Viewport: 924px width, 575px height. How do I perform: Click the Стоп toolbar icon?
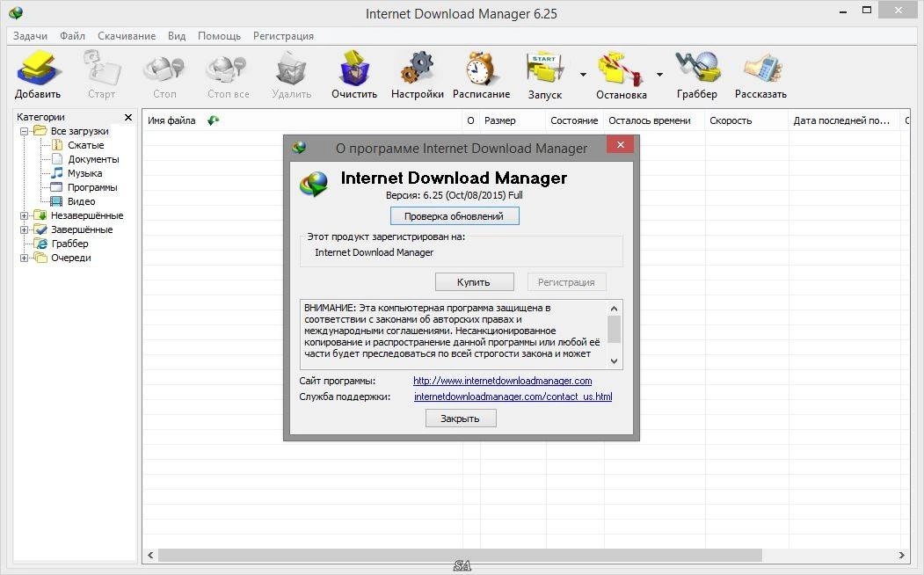pos(164,74)
